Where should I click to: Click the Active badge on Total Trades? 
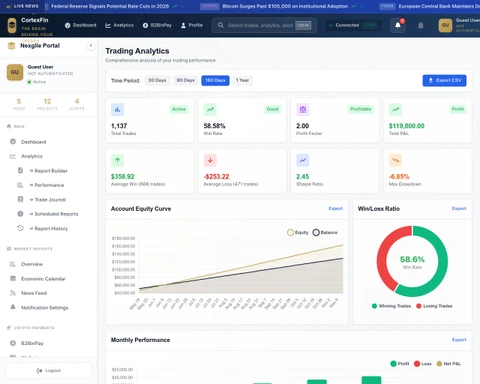click(x=179, y=109)
